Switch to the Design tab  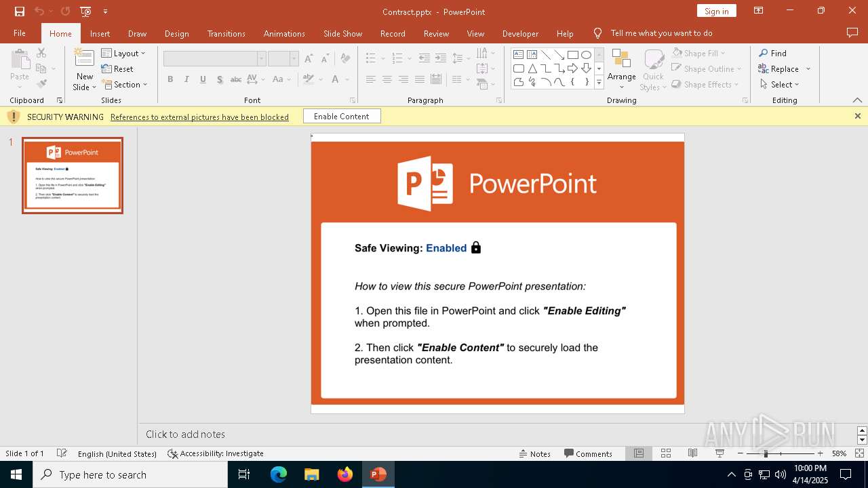pyautogui.click(x=176, y=33)
